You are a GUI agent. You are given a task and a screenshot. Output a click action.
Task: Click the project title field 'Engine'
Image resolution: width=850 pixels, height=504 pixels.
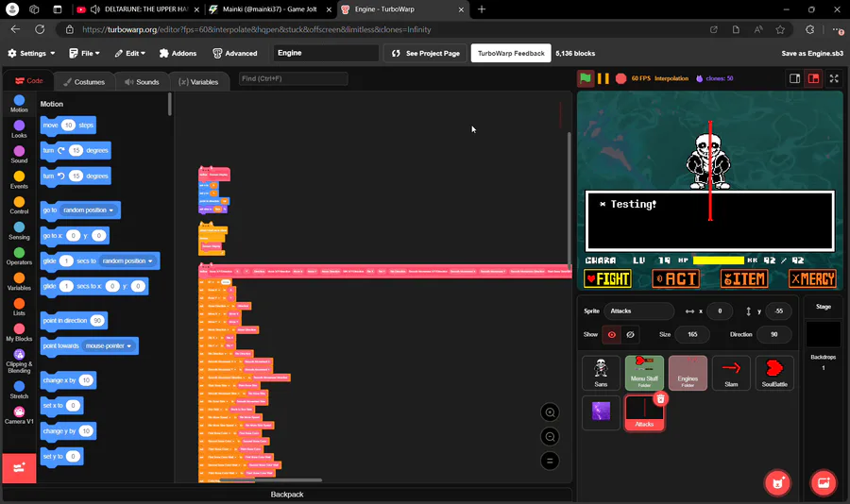pos(326,53)
